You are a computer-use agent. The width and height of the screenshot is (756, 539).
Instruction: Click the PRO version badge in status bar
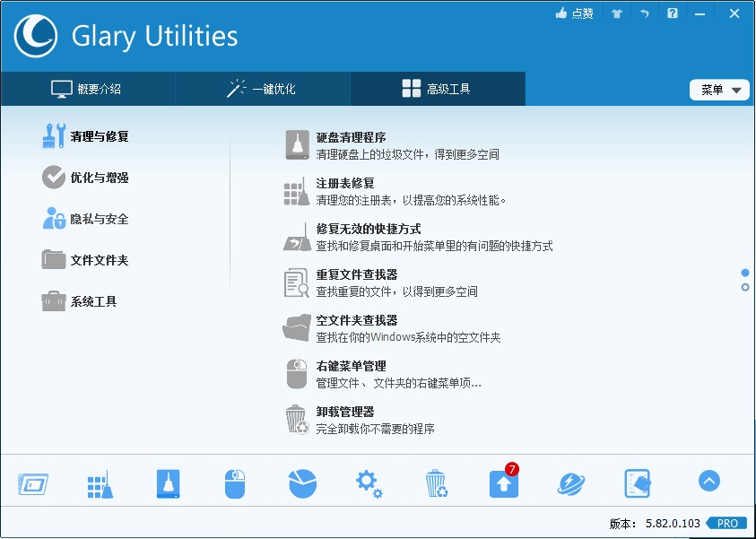[726, 523]
